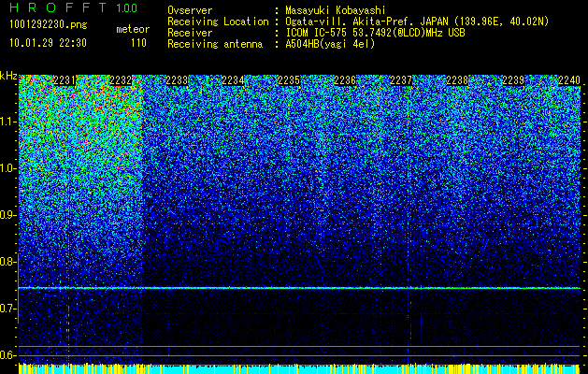The image size is (588, 374).
Task: Click the 0.9 frequency axis label
Action: pos(7,215)
